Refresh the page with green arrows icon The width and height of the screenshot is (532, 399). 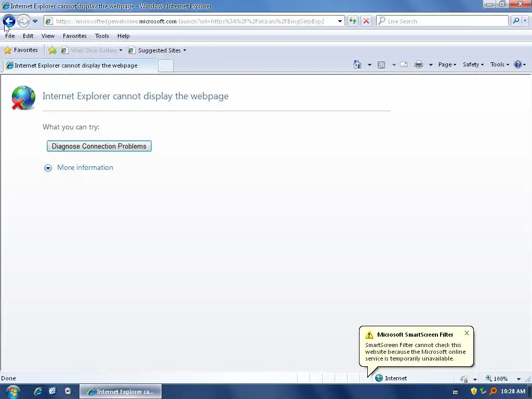click(353, 21)
